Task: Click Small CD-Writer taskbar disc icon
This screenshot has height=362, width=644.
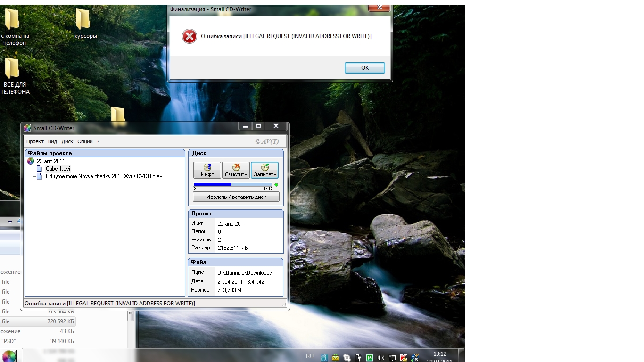Action: pos(9,356)
